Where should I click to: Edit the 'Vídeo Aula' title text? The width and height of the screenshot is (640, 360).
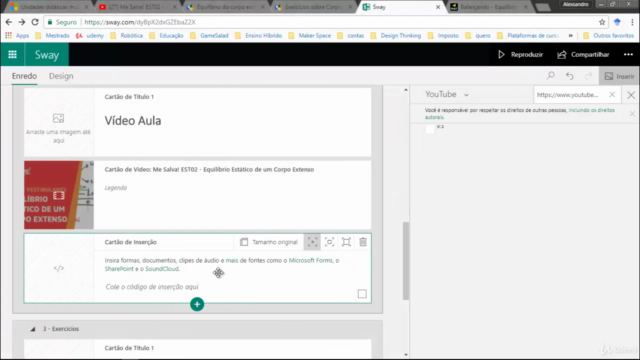point(133,121)
